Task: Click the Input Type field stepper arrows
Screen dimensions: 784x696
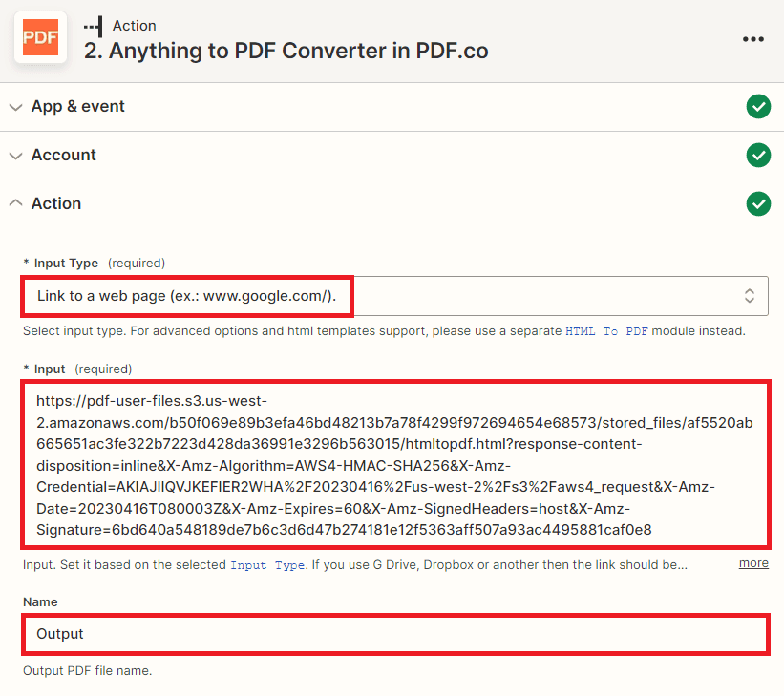Action: pyautogui.click(x=751, y=296)
